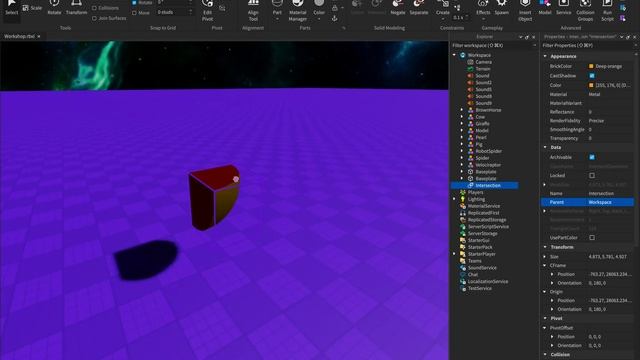Collapse the Transform properties section
640x360 pixels.
(x=545, y=247)
